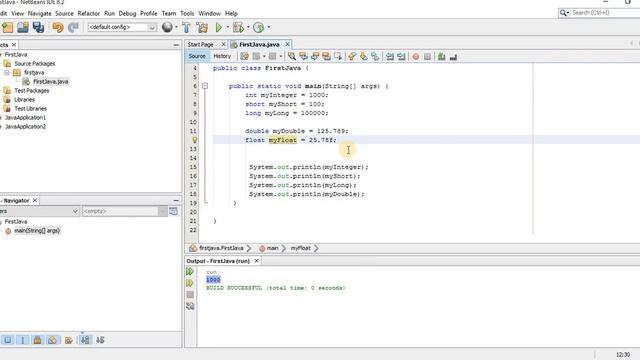Click yellow Re-run with different parameters icon
Image resolution: width=640 pixels, height=360 pixels.
click(x=190, y=283)
